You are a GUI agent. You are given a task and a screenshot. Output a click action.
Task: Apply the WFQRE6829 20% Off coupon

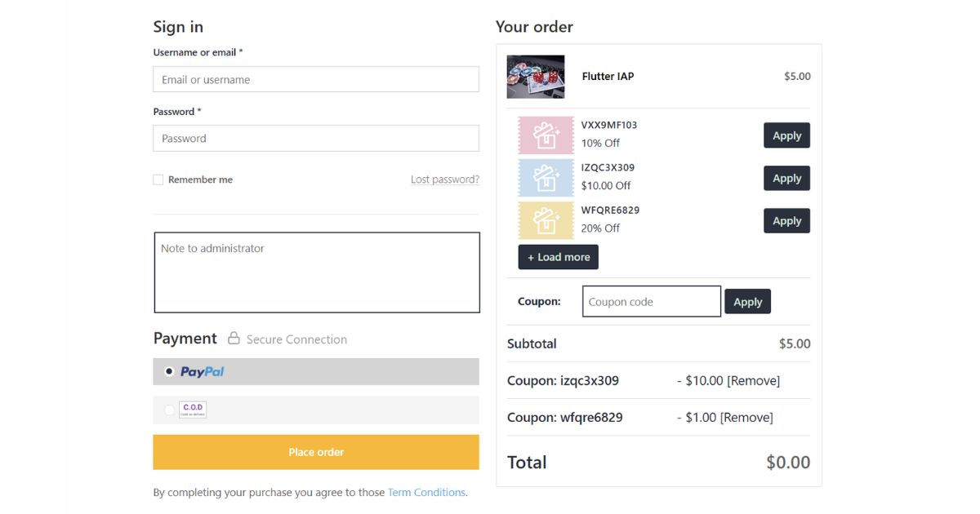pos(786,220)
